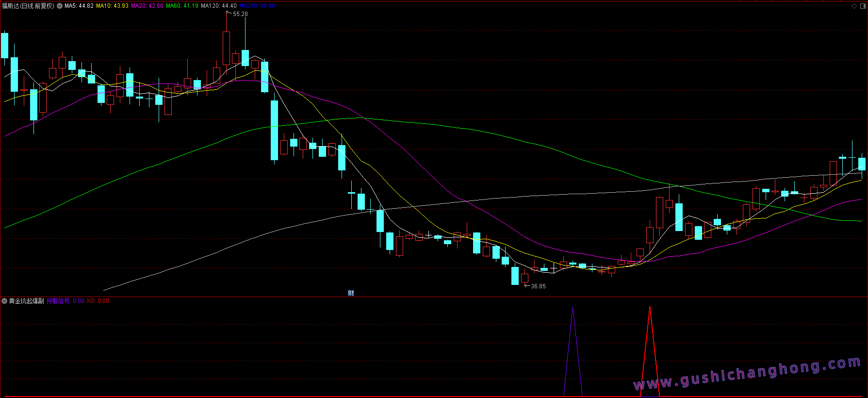Expand the 黄金坑起爆副 indicator dropdown arrow
This screenshot has height=398, width=868.
(4, 301)
